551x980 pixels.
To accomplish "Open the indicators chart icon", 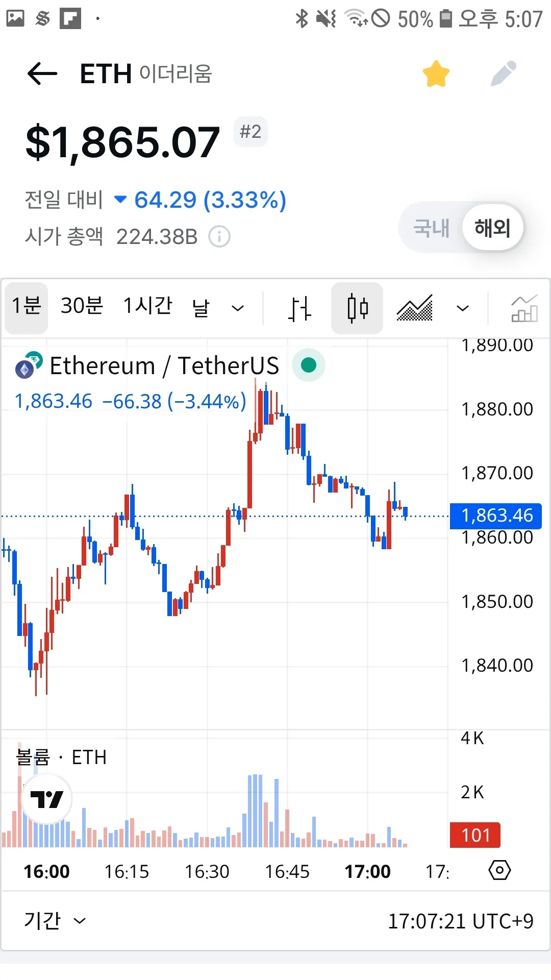I will (524, 308).
